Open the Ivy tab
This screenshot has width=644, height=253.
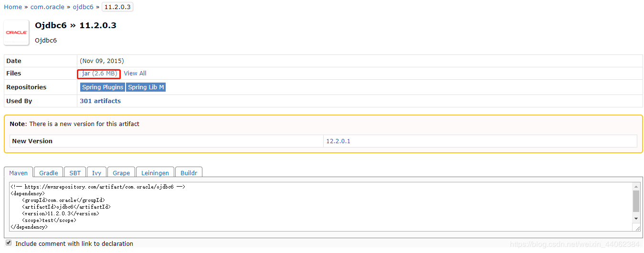pyautogui.click(x=96, y=173)
